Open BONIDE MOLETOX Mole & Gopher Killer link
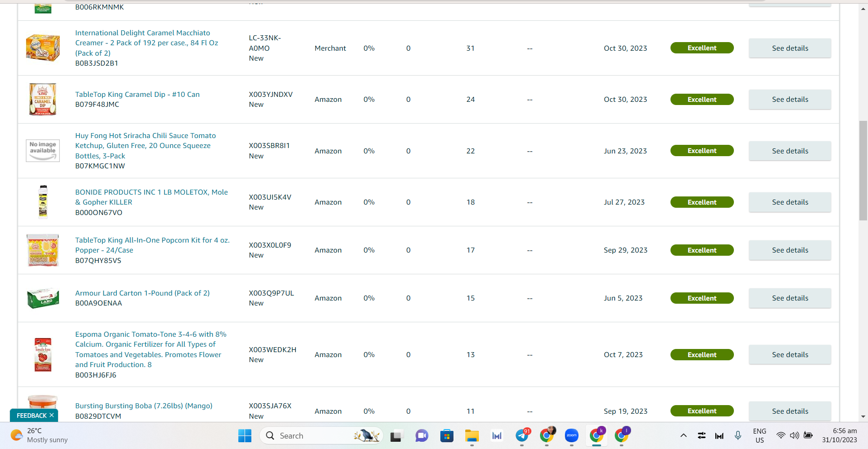The image size is (868, 449). pyautogui.click(x=151, y=197)
